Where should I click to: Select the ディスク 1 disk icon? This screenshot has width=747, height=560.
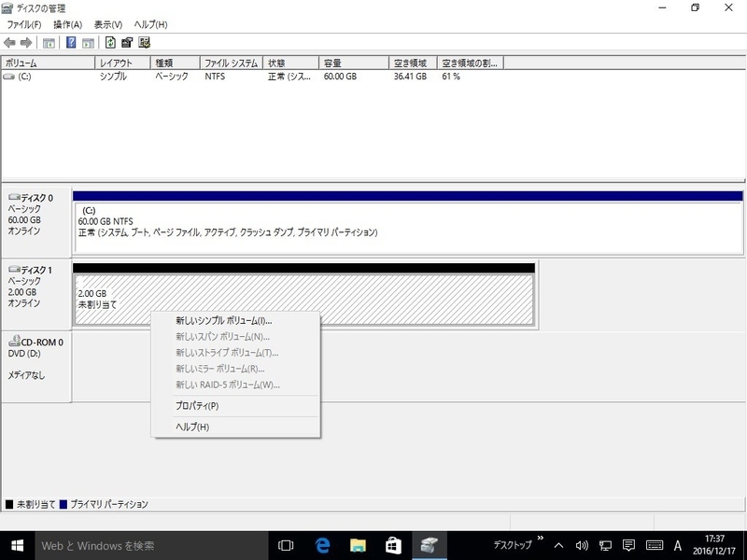click(14, 270)
